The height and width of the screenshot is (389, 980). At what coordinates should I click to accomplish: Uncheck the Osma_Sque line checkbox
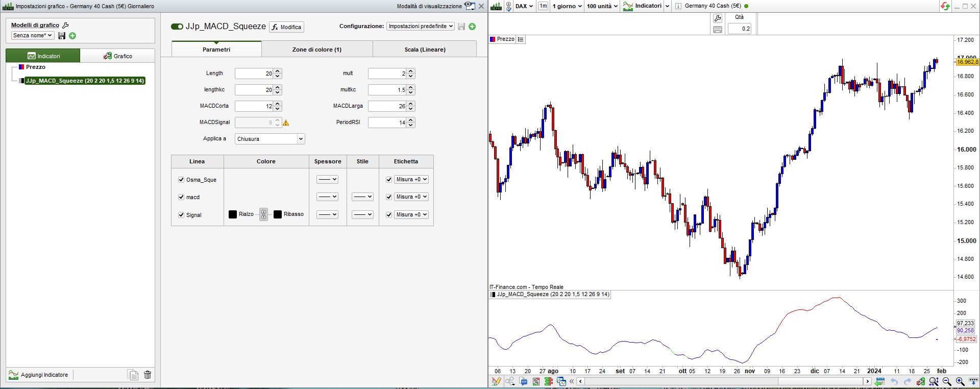[181, 180]
